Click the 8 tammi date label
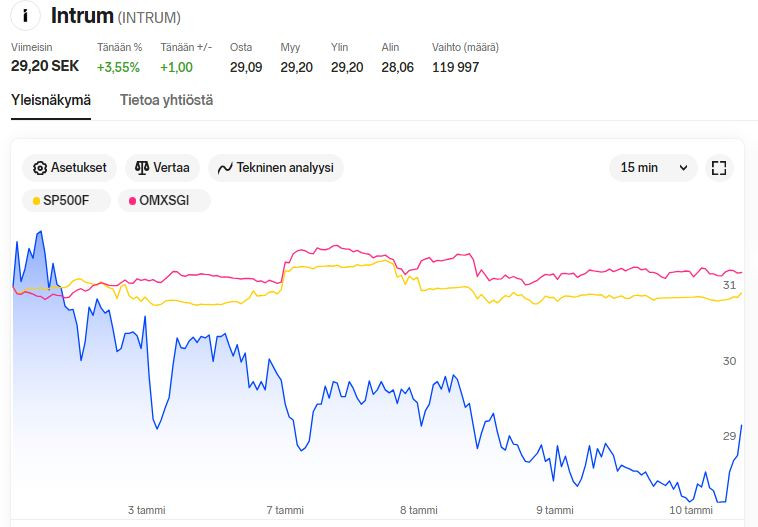758x527 pixels. [419, 510]
